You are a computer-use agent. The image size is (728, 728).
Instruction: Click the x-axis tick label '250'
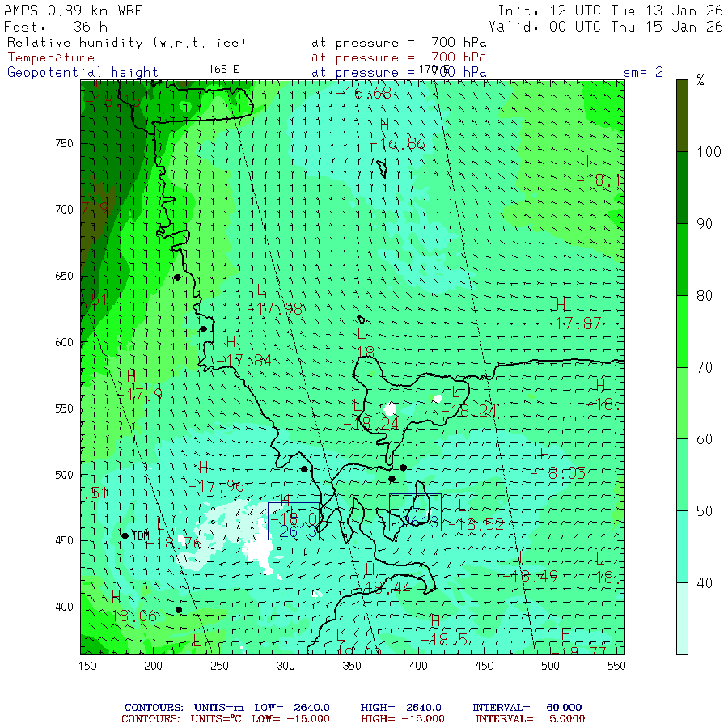tap(219, 666)
